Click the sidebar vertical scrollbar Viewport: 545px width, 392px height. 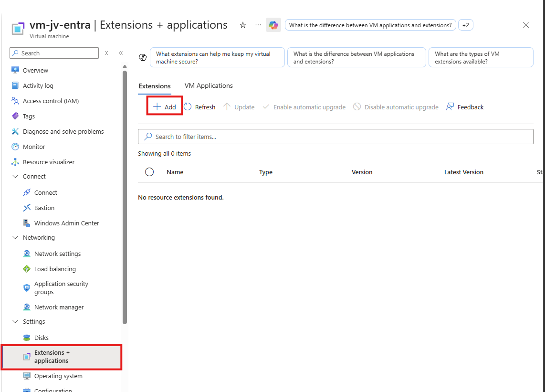[125, 198]
